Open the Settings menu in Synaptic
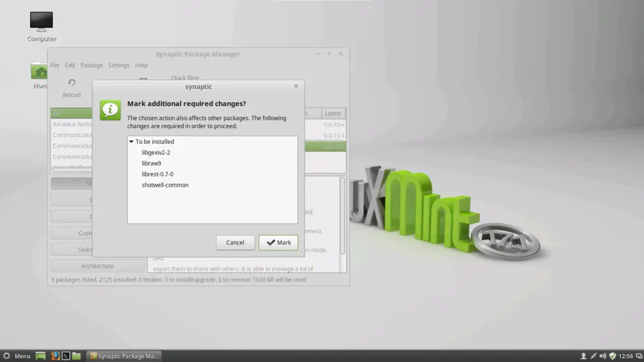The height and width of the screenshot is (362, 644). tap(119, 65)
